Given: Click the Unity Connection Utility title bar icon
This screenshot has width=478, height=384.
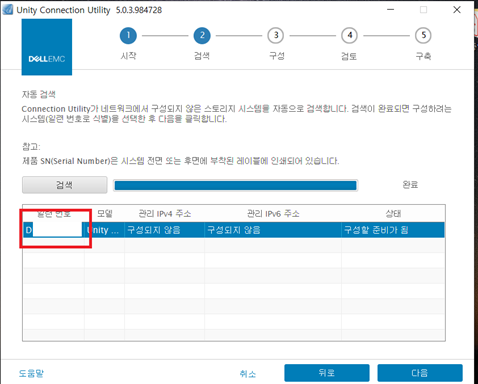Looking at the screenshot, I should [x=8, y=10].
